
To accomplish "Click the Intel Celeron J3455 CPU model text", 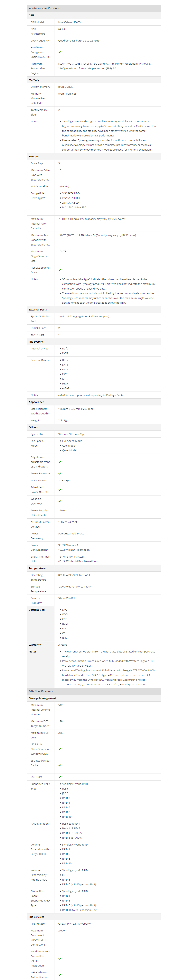I will point(69,22).
